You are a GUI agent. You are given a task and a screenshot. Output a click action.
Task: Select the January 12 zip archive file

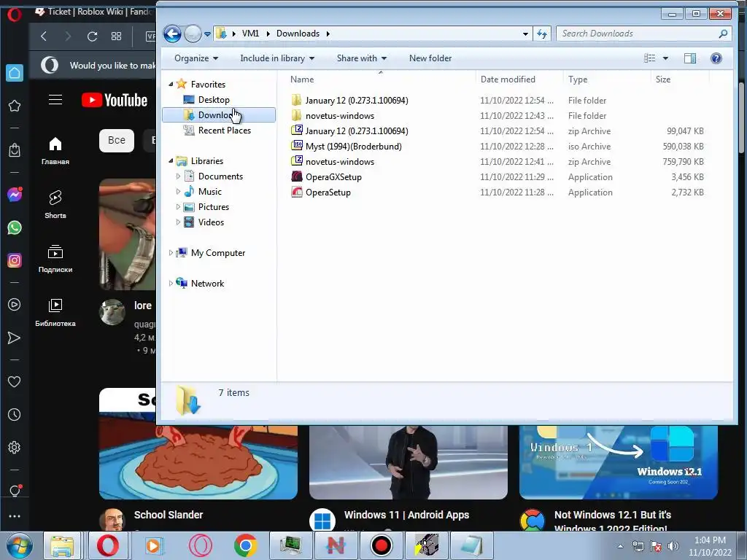[x=356, y=131]
